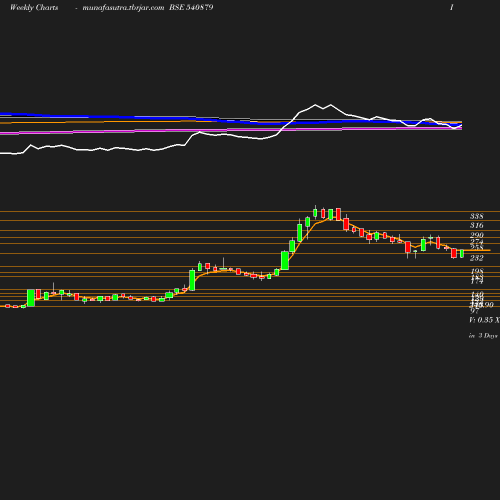Click the 290 price level label
500x500 pixels.
click(477, 235)
